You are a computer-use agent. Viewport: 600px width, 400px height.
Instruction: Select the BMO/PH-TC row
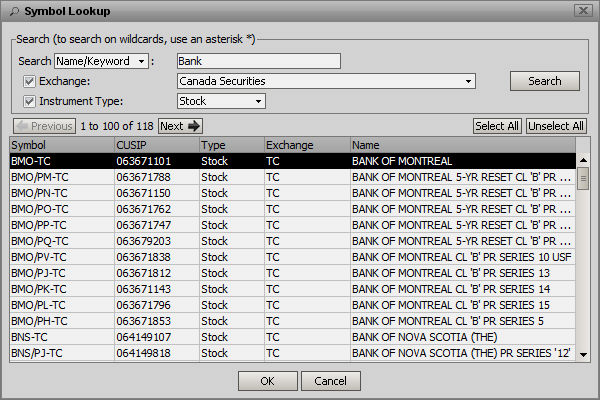(293, 321)
